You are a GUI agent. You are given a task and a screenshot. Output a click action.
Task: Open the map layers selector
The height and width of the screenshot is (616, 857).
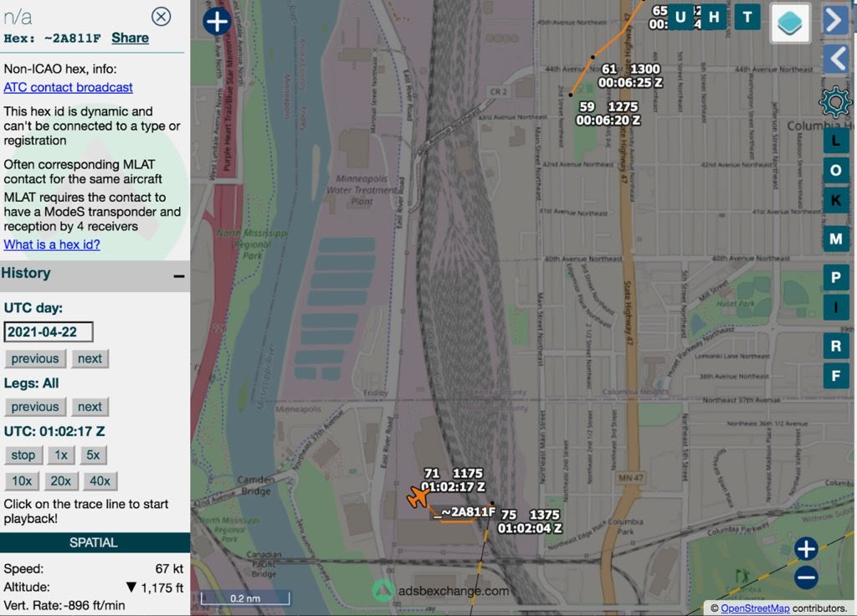coord(789,23)
